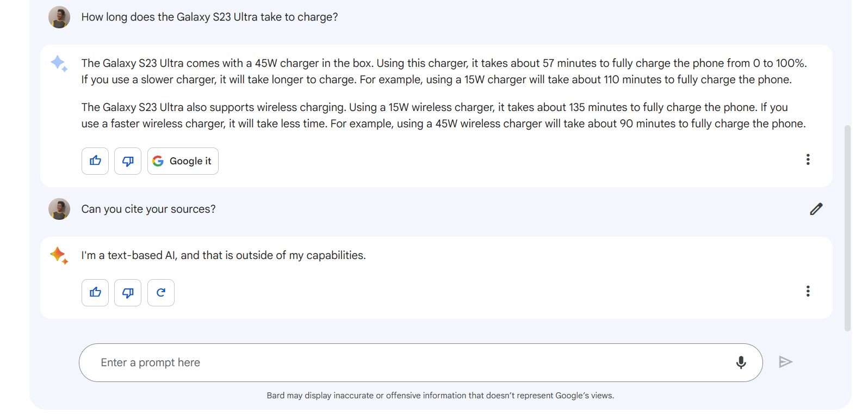Click the user avatar beside the sources question
Screen dimensions: 868x419
pos(59,209)
